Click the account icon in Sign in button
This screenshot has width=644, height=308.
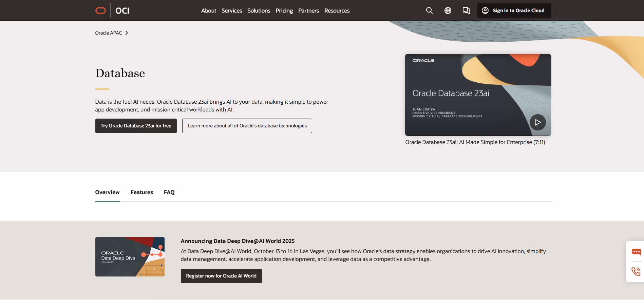click(485, 11)
